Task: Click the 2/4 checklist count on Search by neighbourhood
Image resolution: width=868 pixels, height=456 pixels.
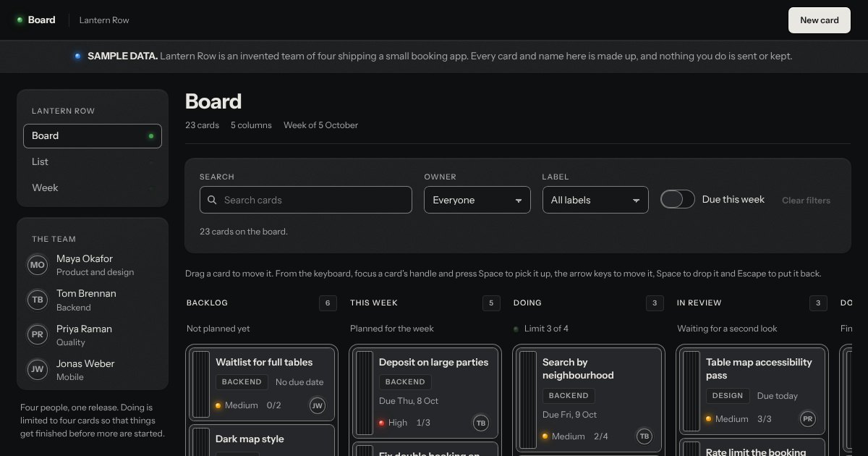Action: click(601, 436)
